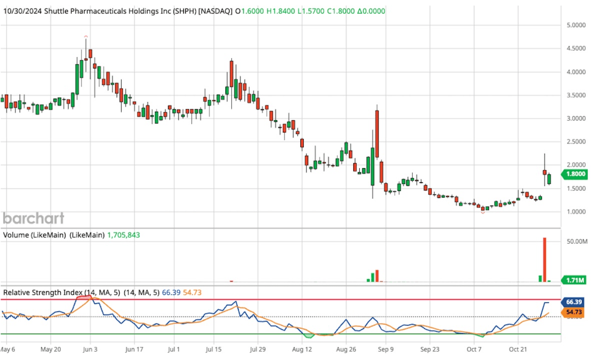Click the red high marker above the June peak
The image size is (591, 364).
click(x=86, y=37)
